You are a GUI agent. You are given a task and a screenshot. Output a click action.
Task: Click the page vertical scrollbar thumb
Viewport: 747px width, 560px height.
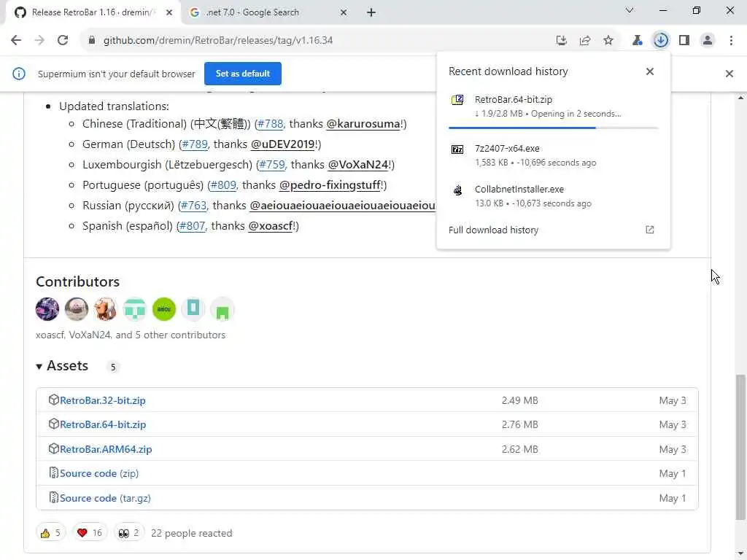click(x=740, y=448)
